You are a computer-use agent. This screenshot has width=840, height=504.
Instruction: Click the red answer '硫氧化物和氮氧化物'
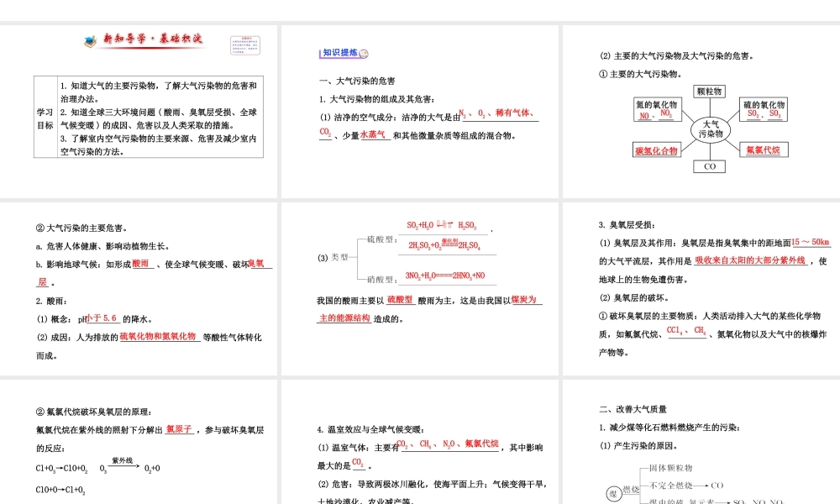[158, 336]
